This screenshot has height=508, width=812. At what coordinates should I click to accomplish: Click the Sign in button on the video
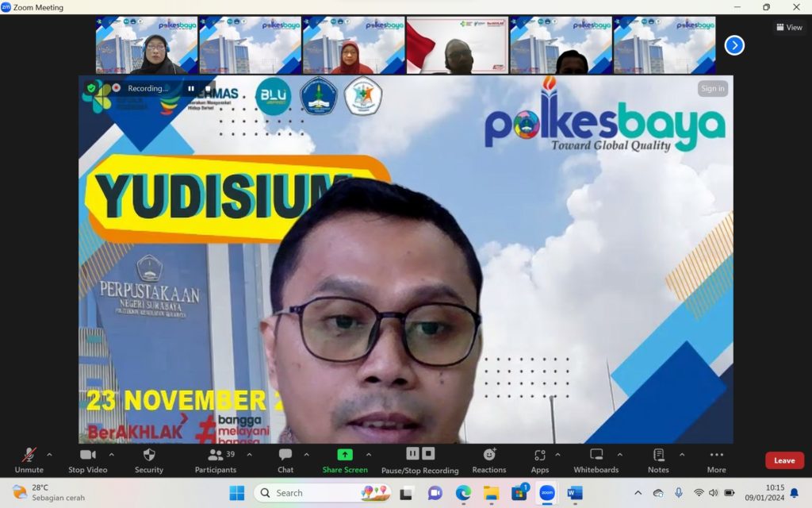(x=713, y=89)
